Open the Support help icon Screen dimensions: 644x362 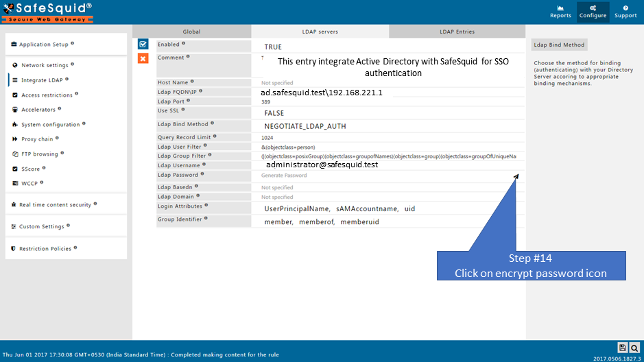[625, 8]
